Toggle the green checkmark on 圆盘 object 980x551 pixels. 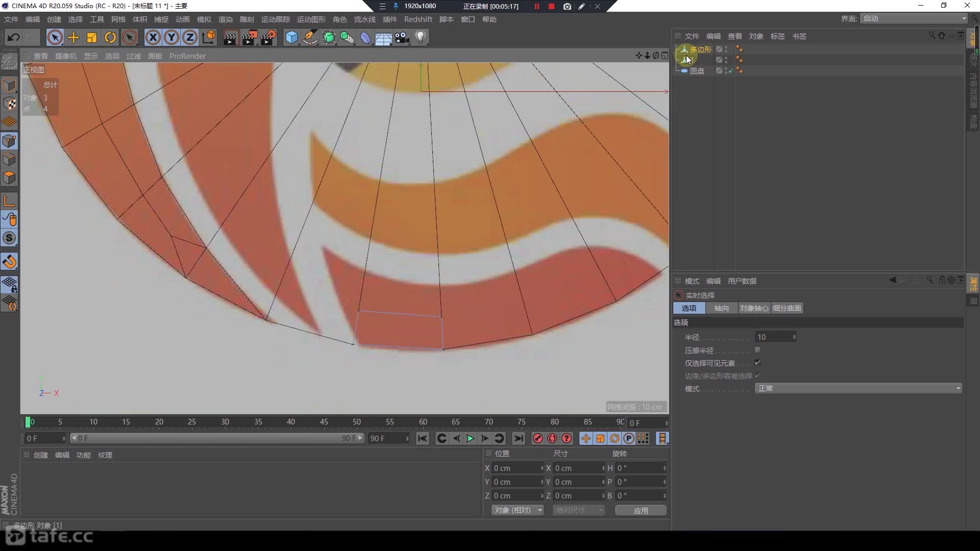[x=730, y=71]
